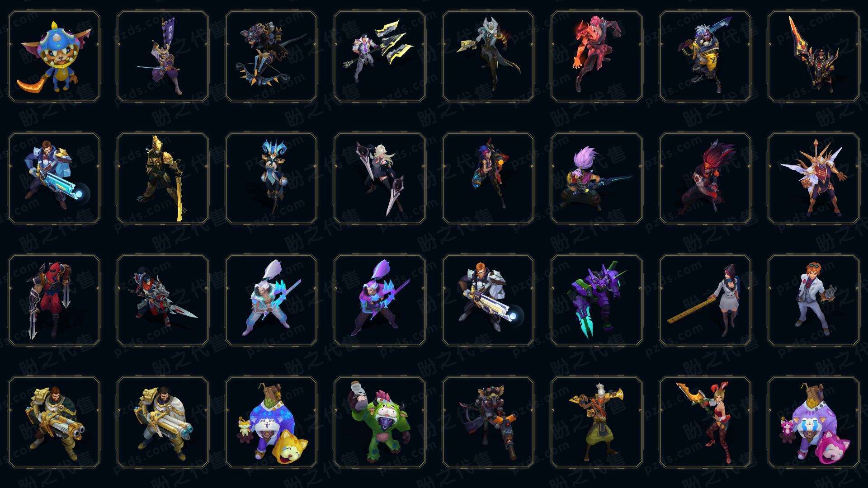Pick the lavender spiky-haired swordsman skin
This screenshot has width=868, height=488.
pyautogui.click(x=597, y=178)
